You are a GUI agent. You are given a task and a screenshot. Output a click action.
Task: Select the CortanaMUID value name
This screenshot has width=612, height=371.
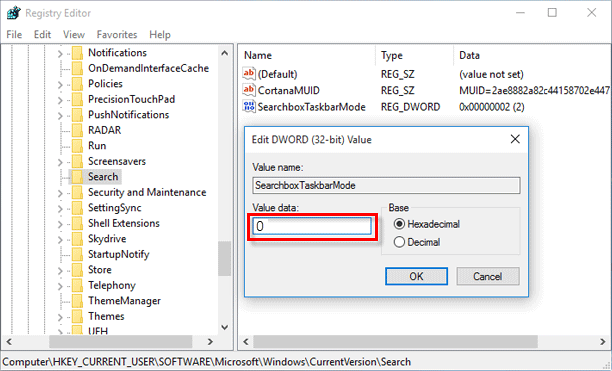288,91
